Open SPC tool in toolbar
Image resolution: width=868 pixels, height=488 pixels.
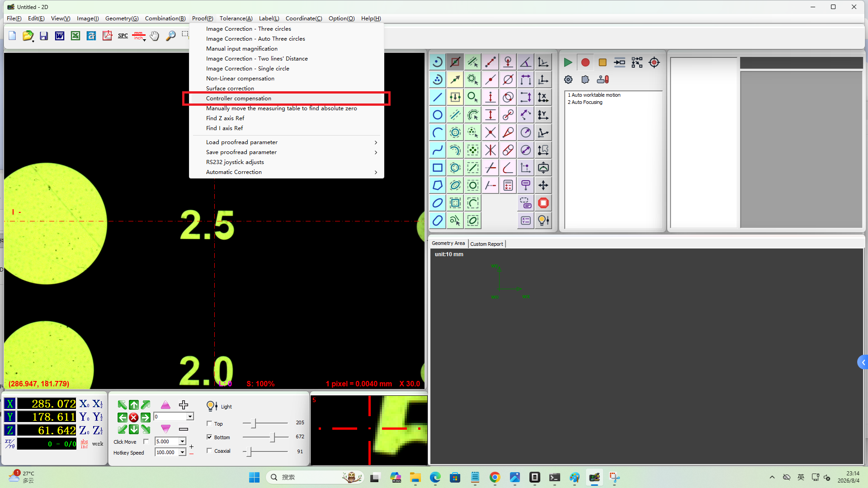pos(123,36)
